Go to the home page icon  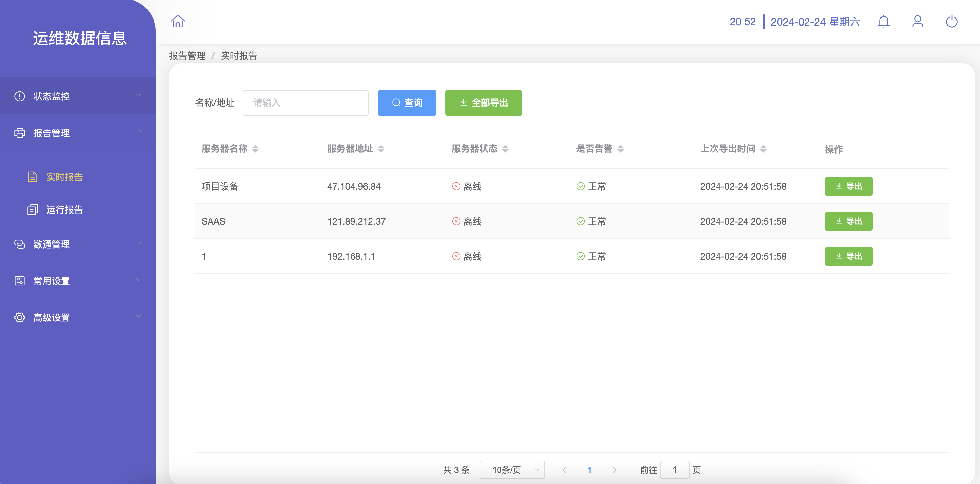(x=178, y=21)
